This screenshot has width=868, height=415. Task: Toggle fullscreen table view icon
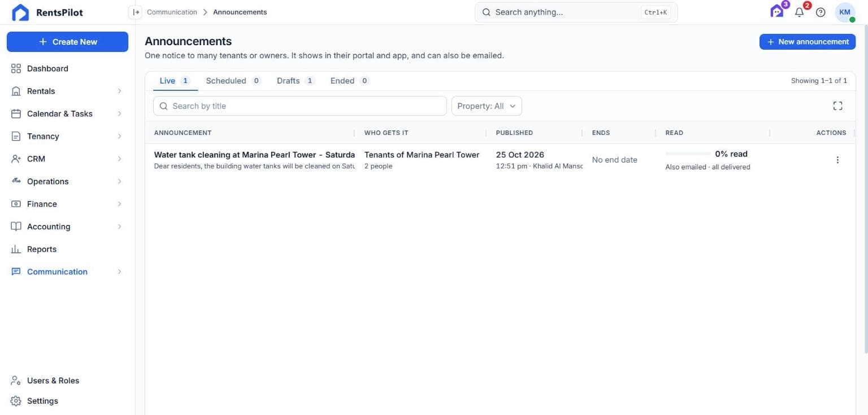[x=837, y=106]
